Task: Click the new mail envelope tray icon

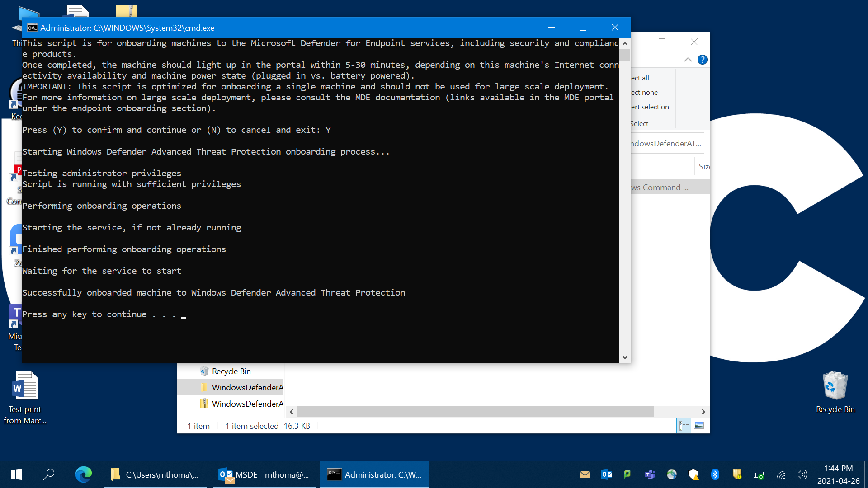Action: (585, 474)
